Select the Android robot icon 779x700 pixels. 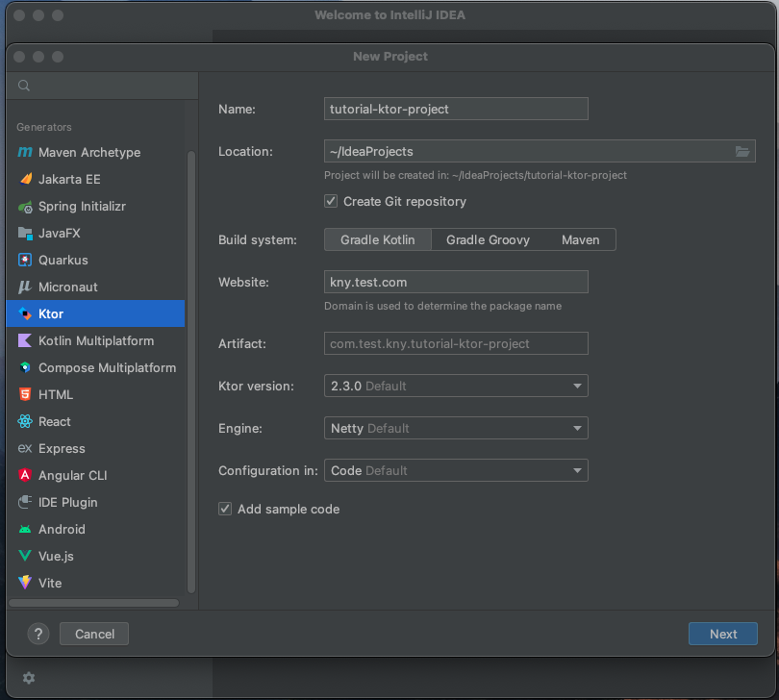tap(25, 529)
